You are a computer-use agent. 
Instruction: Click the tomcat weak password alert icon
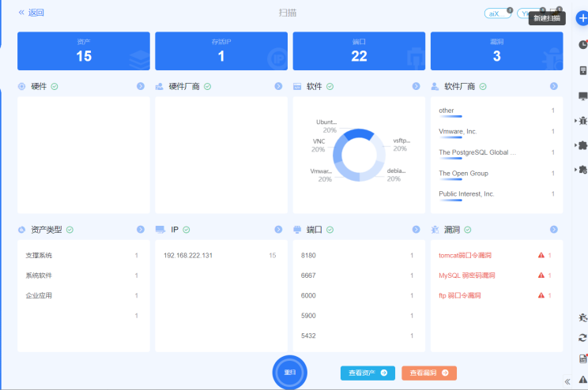541,256
